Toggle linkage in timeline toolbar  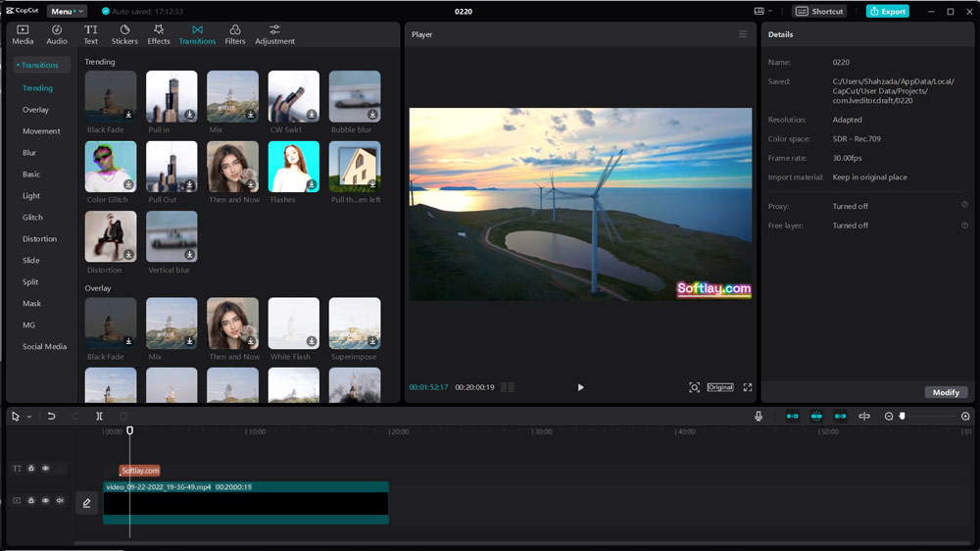click(840, 416)
